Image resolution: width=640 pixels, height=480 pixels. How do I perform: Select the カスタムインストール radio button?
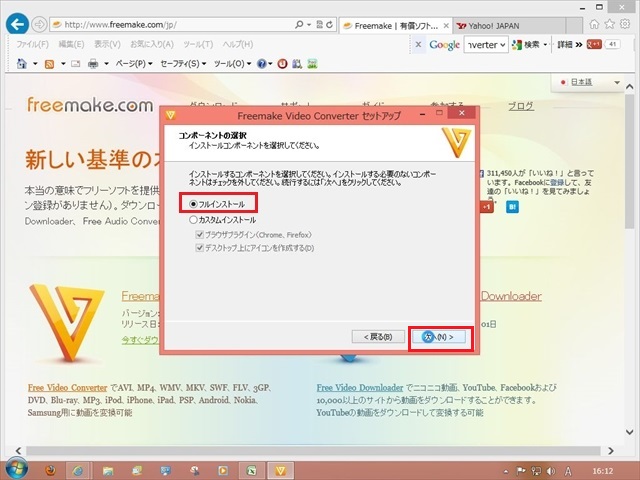click(x=195, y=219)
